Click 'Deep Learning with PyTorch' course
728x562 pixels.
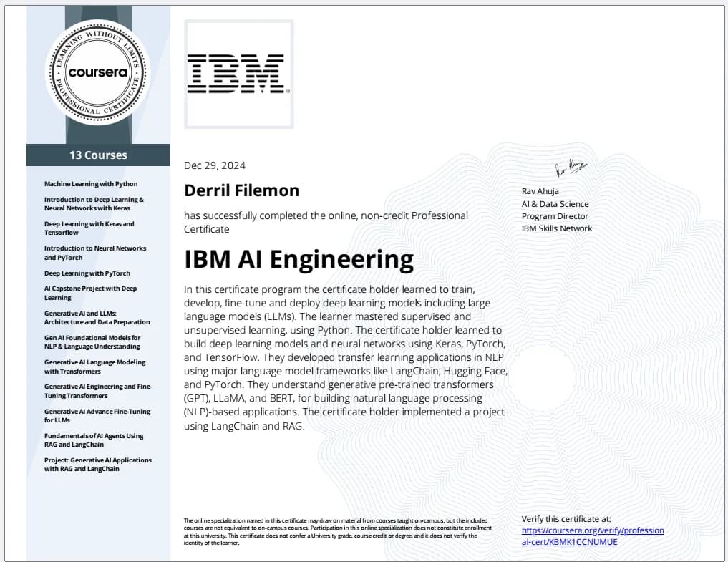tap(87, 273)
